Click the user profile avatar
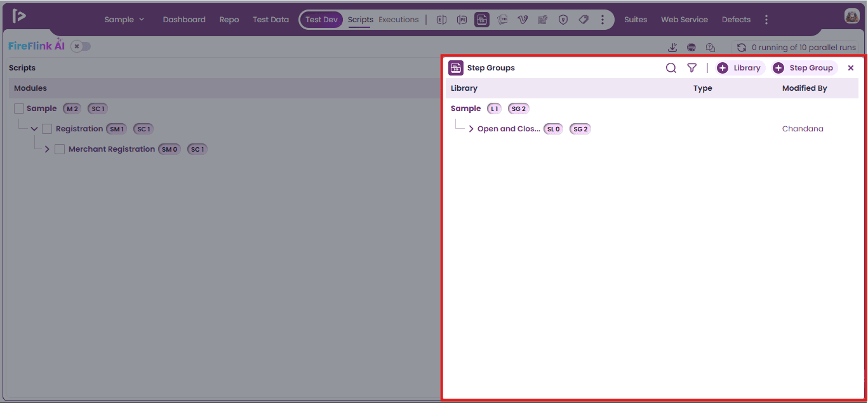 [x=852, y=17]
